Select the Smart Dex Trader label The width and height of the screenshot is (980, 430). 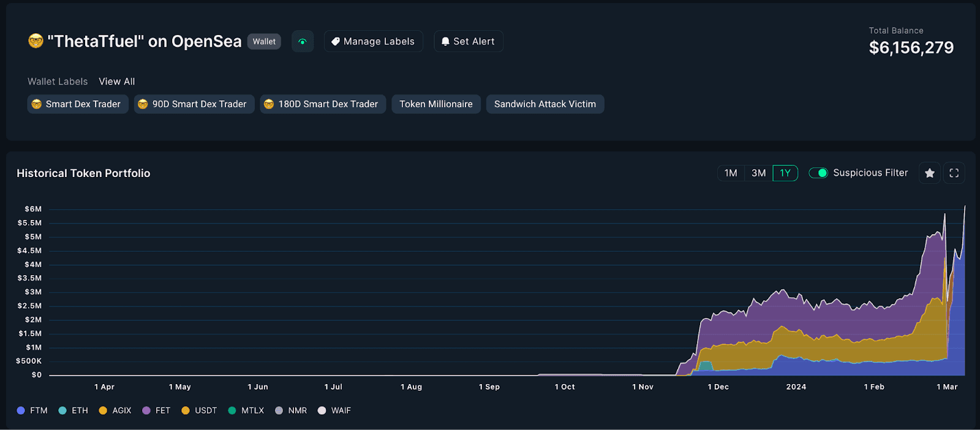click(78, 104)
